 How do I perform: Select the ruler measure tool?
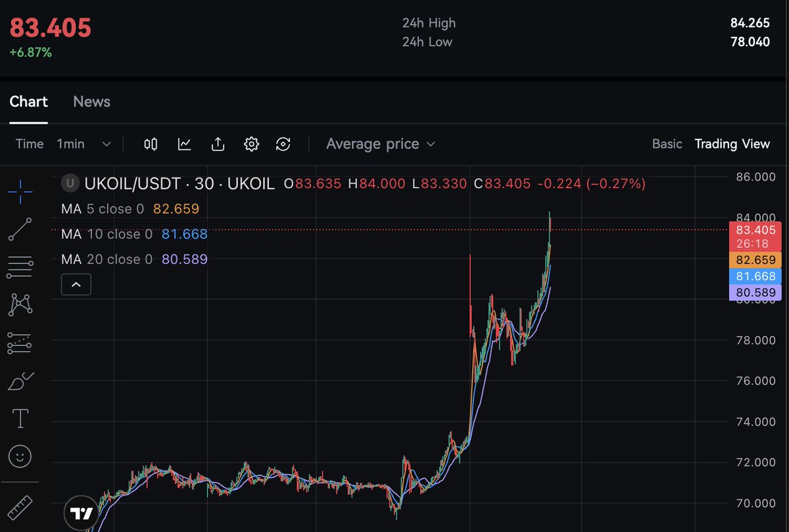click(x=20, y=507)
